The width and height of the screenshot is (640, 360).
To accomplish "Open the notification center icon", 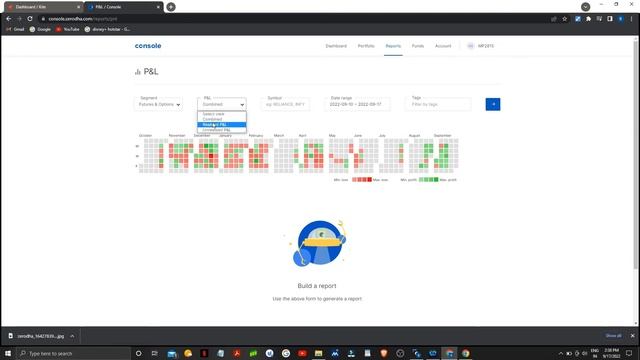I will [x=629, y=353].
